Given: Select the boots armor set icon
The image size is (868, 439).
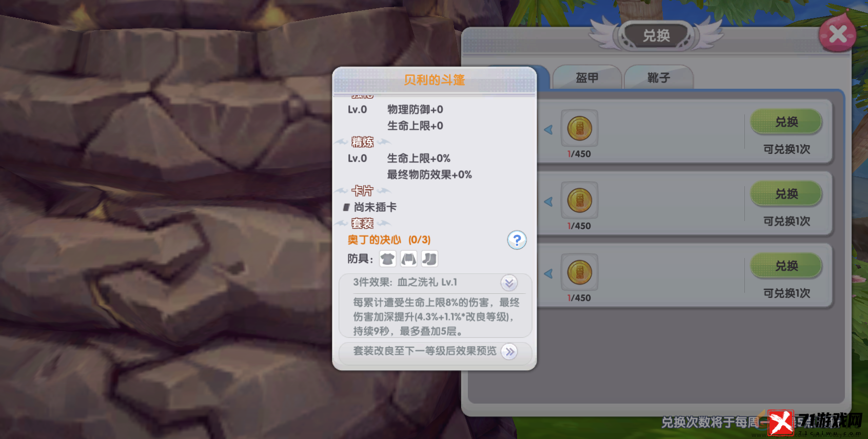Looking at the screenshot, I should pyautogui.click(x=429, y=259).
